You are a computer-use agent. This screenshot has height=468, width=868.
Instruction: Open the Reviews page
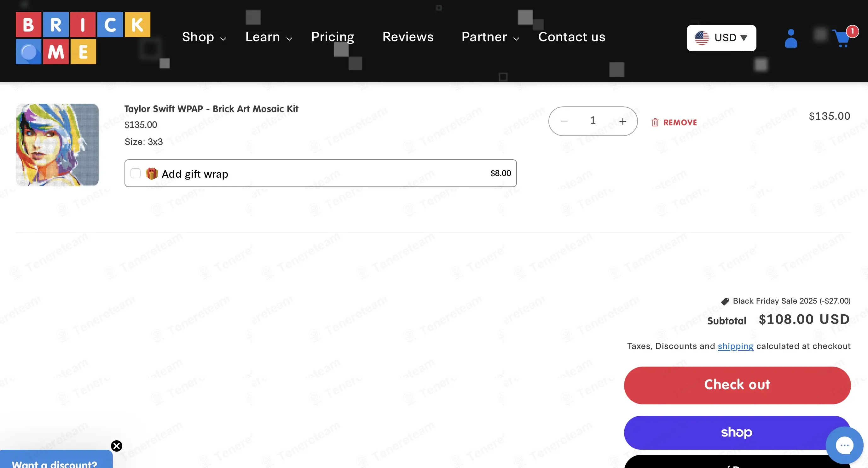tap(408, 37)
